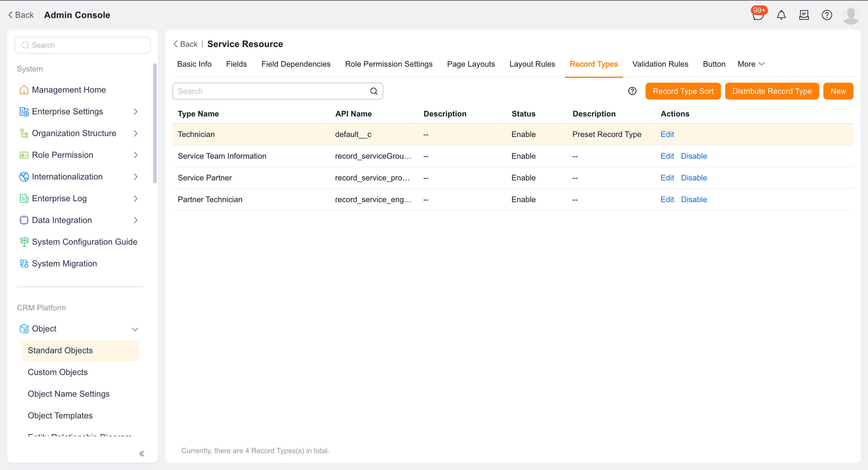This screenshot has height=470, width=868.
Task: Switch to the Basic Info tab
Action: pyautogui.click(x=194, y=64)
